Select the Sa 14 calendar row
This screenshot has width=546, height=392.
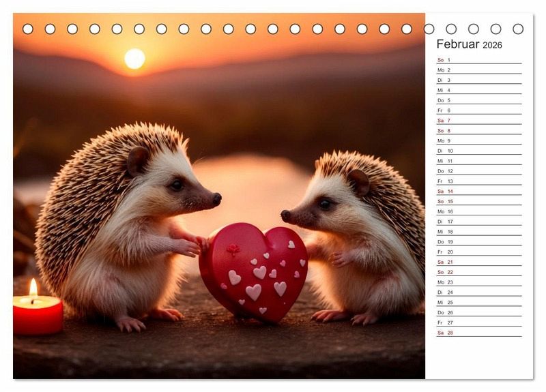point(479,191)
